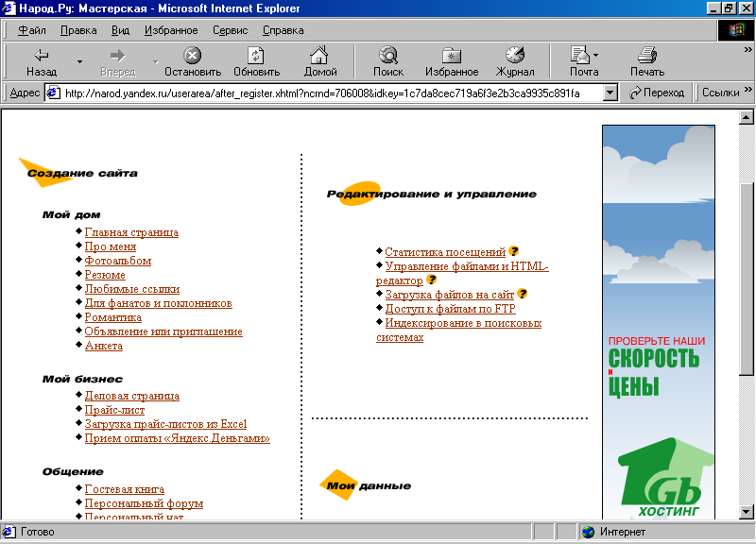Open the Гостевая книга link
Screen dimensions: 756x544
click(x=125, y=489)
